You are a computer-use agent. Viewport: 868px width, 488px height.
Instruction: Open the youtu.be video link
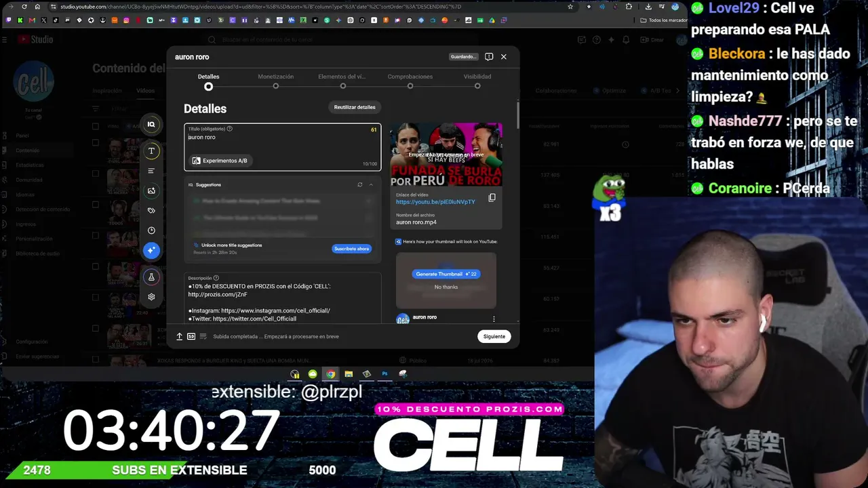(435, 202)
